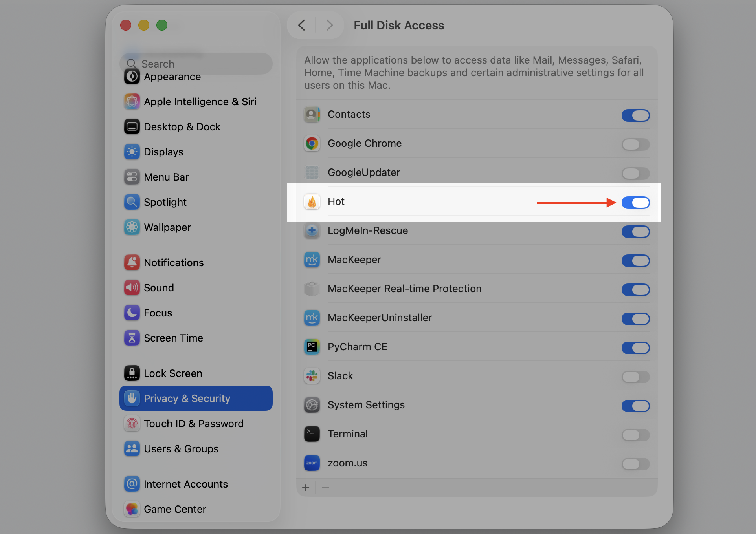Turn off PyCharm CE disk access
This screenshot has height=534, width=756.
point(635,348)
